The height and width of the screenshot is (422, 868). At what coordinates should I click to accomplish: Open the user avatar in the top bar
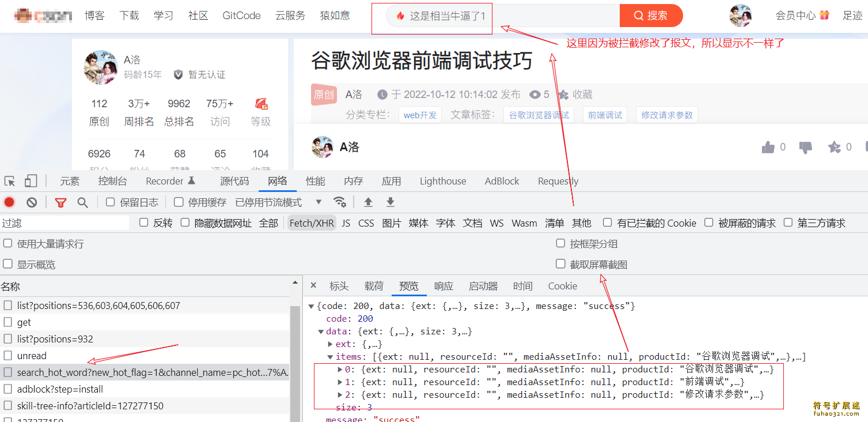[741, 16]
